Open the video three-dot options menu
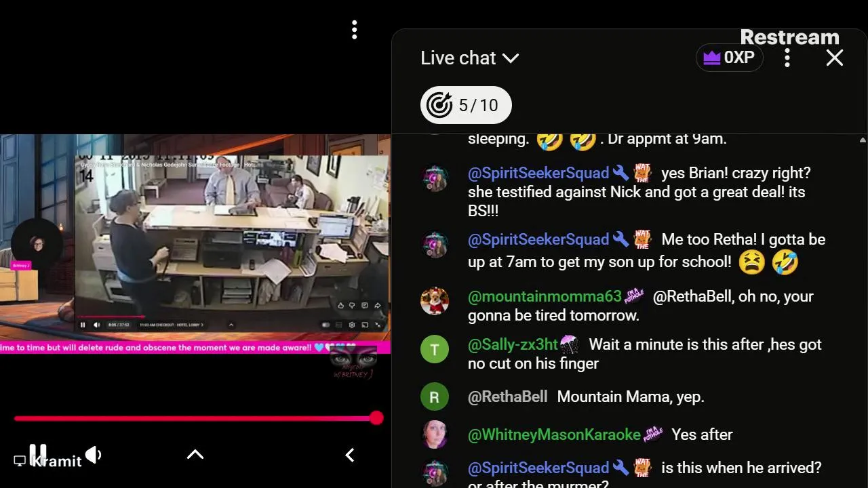This screenshot has width=868, height=488. click(354, 29)
